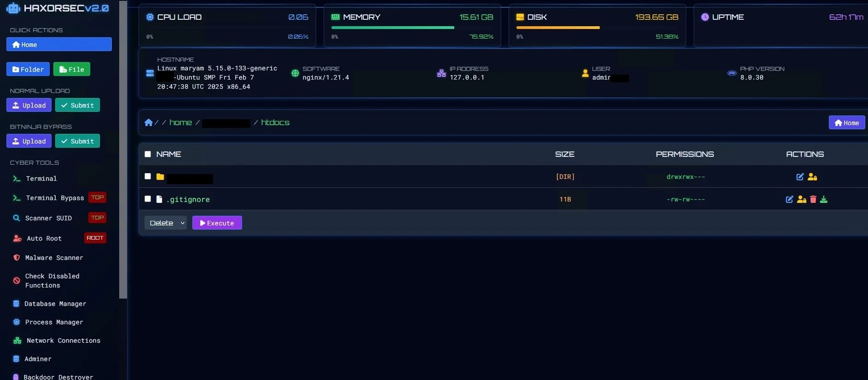Click Upload under Normal Upload
This screenshot has width=868, height=380.
tap(29, 105)
